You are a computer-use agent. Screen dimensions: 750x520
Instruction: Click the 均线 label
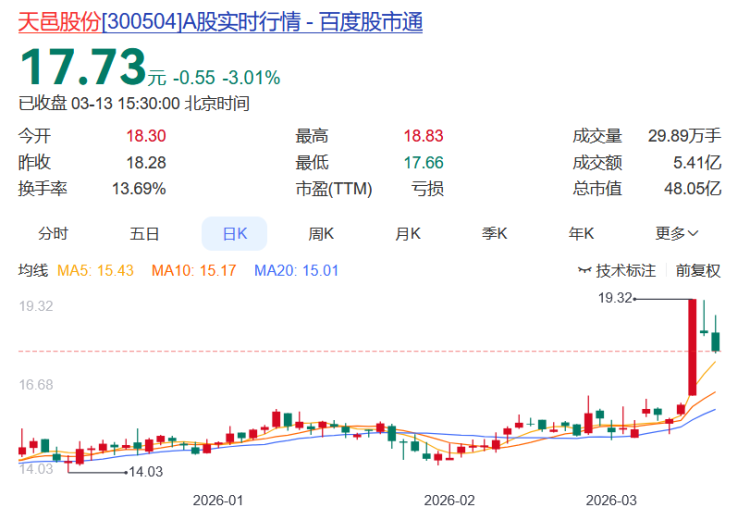(x=33, y=271)
